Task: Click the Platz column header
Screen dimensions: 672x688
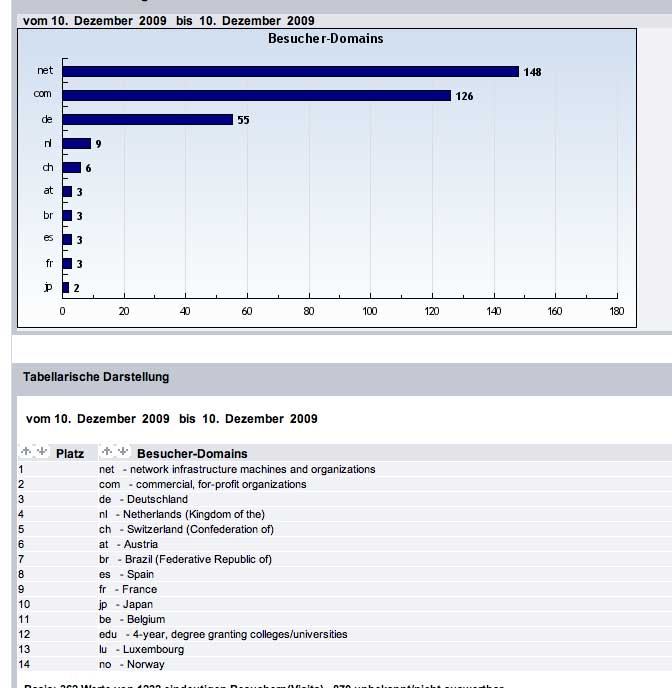Action: point(70,454)
